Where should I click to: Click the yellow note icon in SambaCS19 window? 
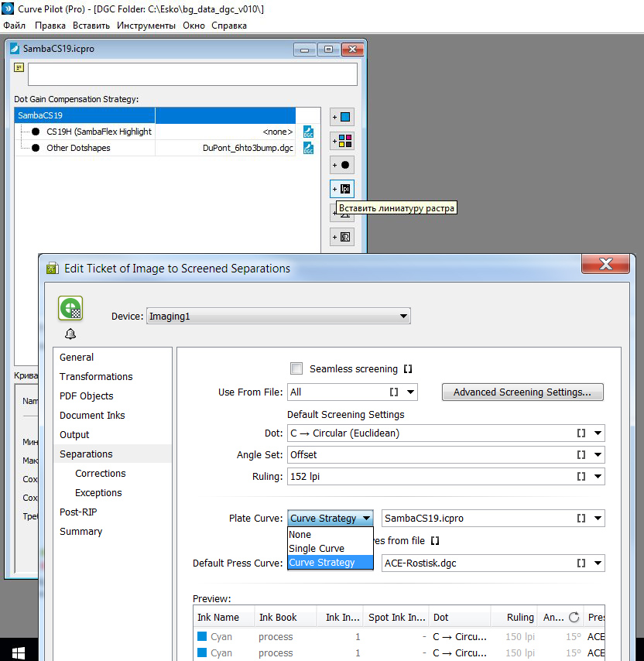(x=19, y=67)
